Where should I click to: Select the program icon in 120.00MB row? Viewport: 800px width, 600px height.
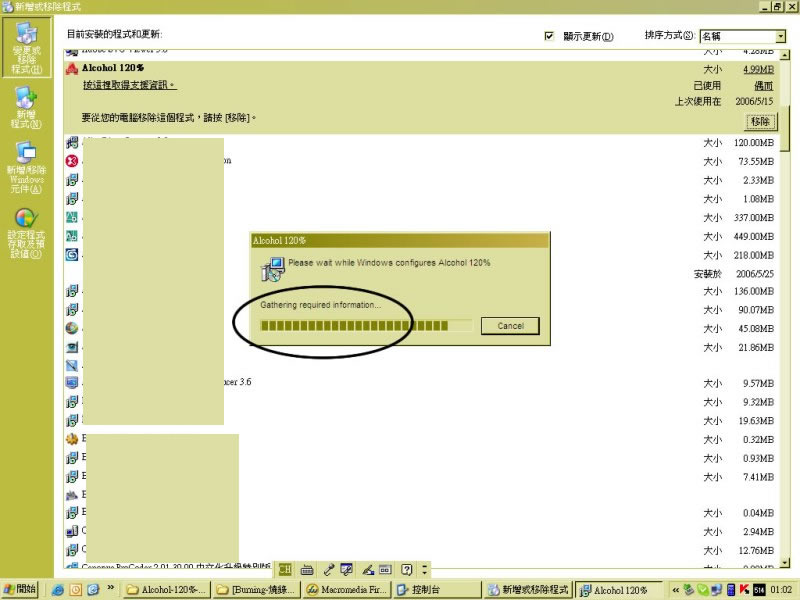click(72, 142)
